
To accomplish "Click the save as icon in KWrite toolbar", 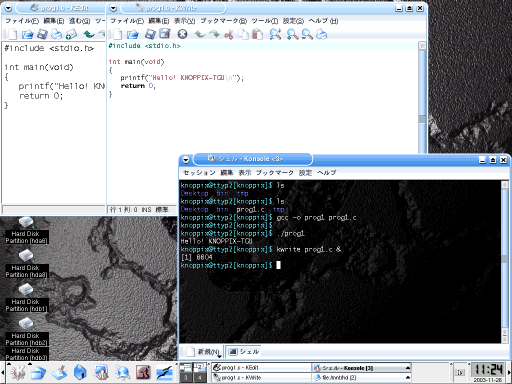I will [x=165, y=34].
